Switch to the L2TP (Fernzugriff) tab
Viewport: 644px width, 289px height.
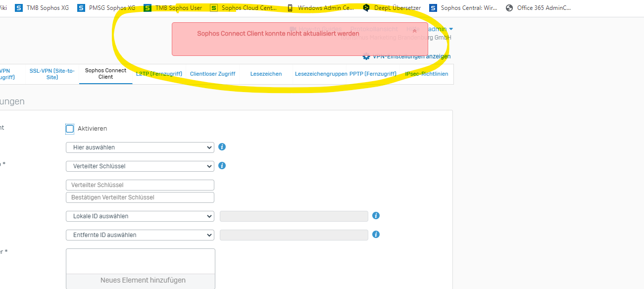click(159, 74)
